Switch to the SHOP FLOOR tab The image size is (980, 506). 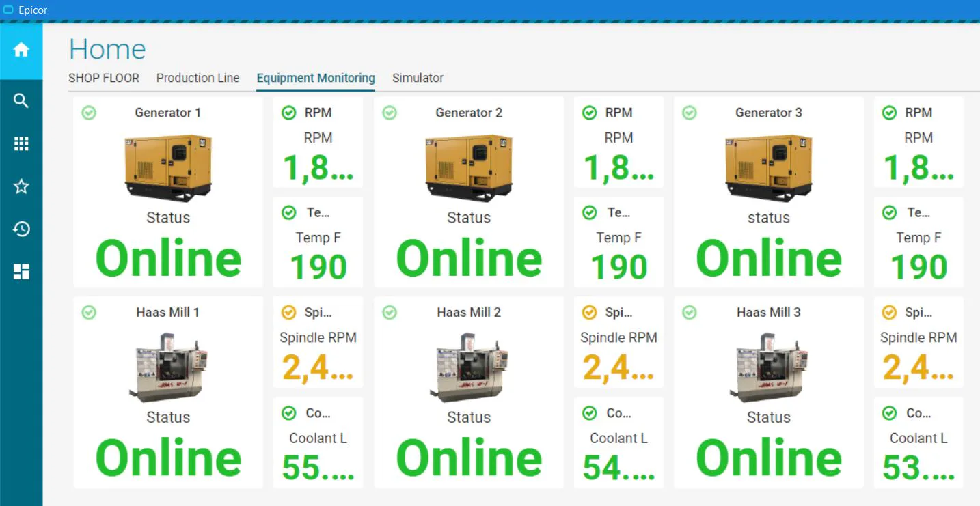tap(104, 78)
